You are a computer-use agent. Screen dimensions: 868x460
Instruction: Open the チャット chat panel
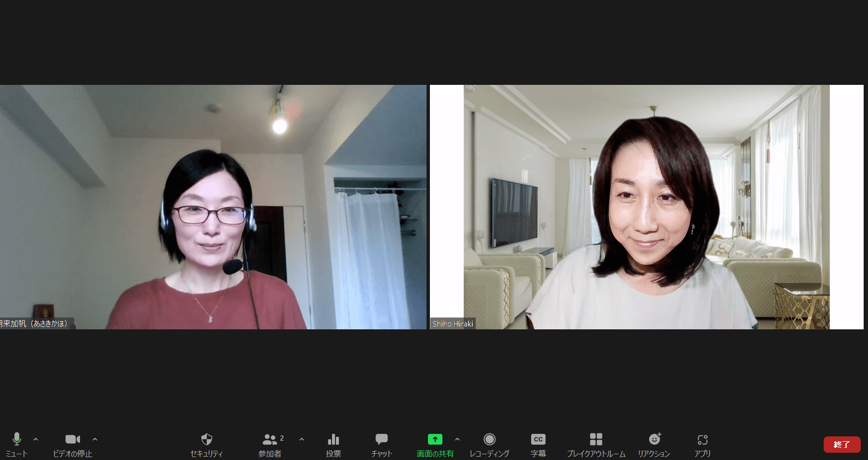[x=381, y=439]
